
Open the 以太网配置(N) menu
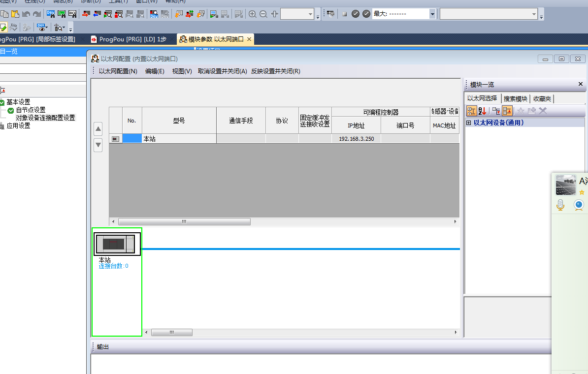[x=118, y=71]
